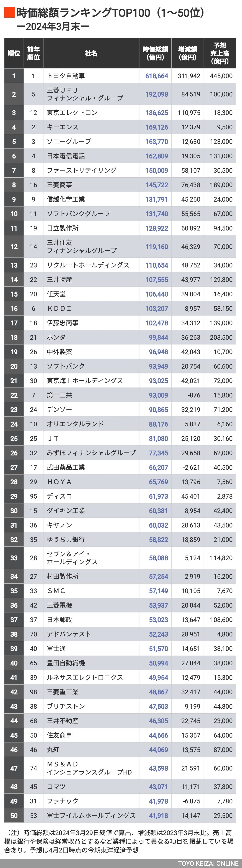Click rank number 33 cell
Viewport: 242px width, 868px height.
point(14,558)
